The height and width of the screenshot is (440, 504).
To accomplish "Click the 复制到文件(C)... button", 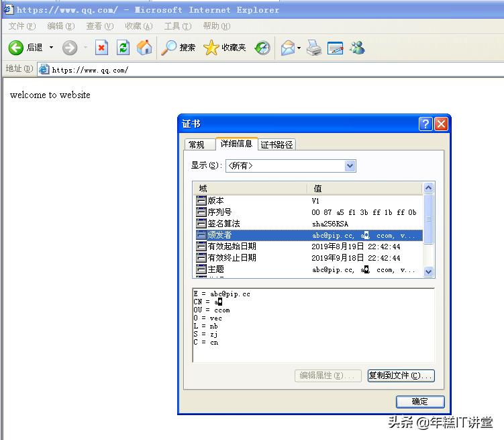I will tap(401, 376).
